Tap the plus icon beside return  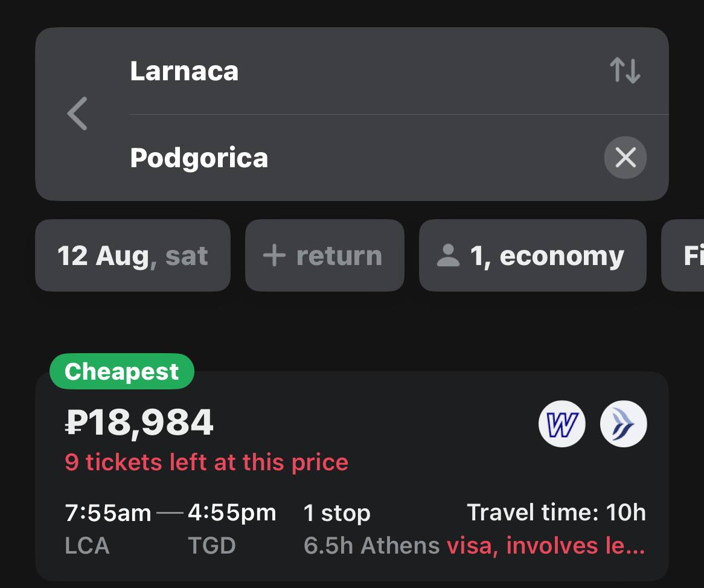(x=274, y=255)
